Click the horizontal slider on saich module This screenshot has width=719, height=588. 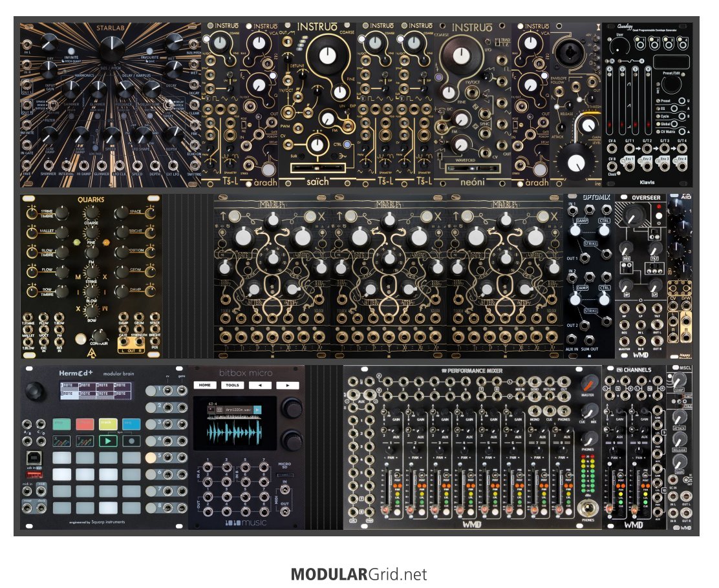tap(317, 168)
